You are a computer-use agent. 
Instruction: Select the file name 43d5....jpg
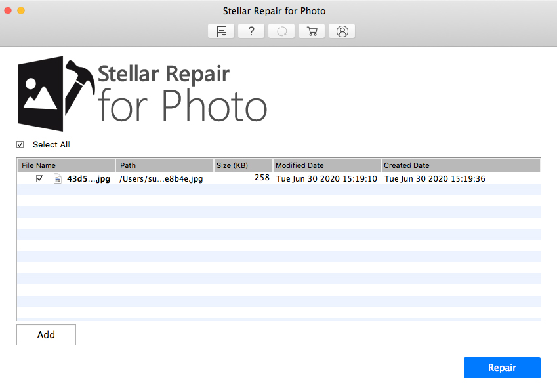click(89, 178)
